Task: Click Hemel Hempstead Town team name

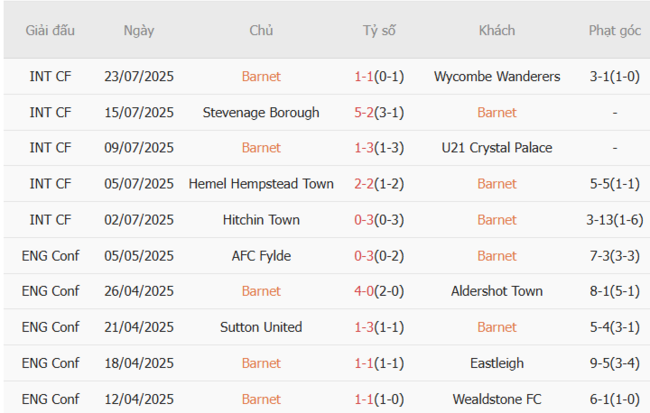Action: click(261, 184)
